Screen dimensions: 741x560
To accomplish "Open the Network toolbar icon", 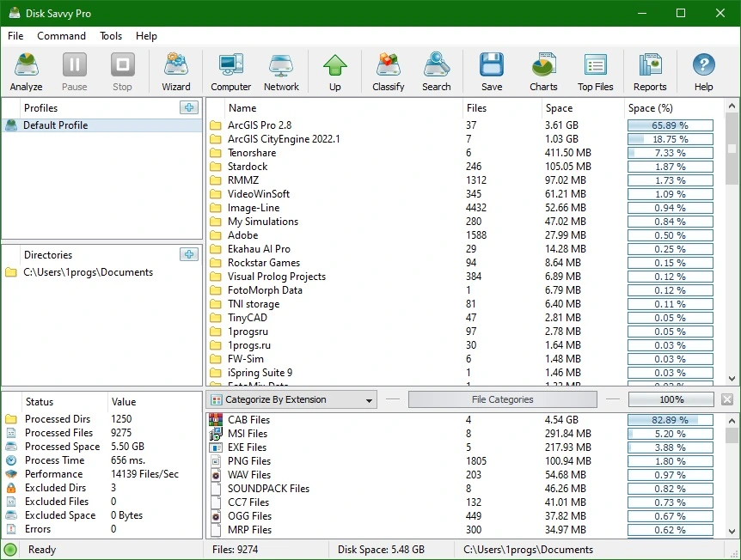I will [281, 72].
